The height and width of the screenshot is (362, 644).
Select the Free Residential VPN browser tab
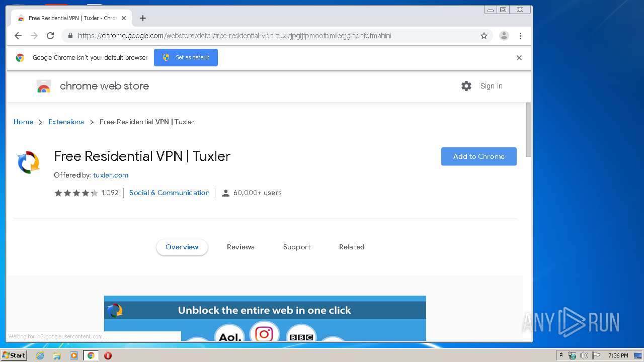point(70,18)
